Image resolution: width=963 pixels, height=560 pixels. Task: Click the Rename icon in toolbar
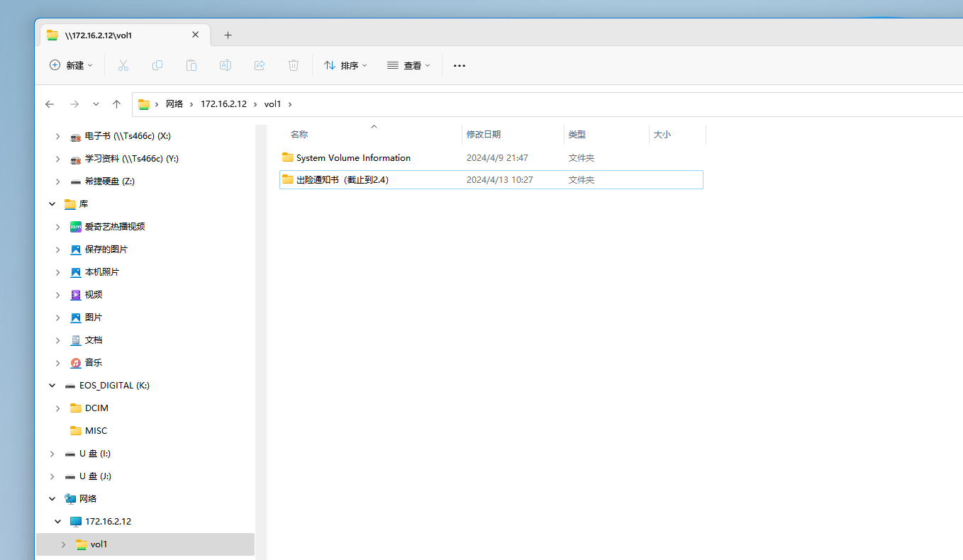click(226, 65)
